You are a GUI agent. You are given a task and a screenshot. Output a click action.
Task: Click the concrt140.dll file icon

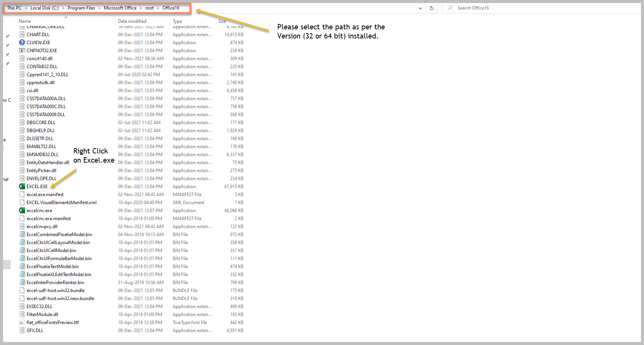pos(22,59)
